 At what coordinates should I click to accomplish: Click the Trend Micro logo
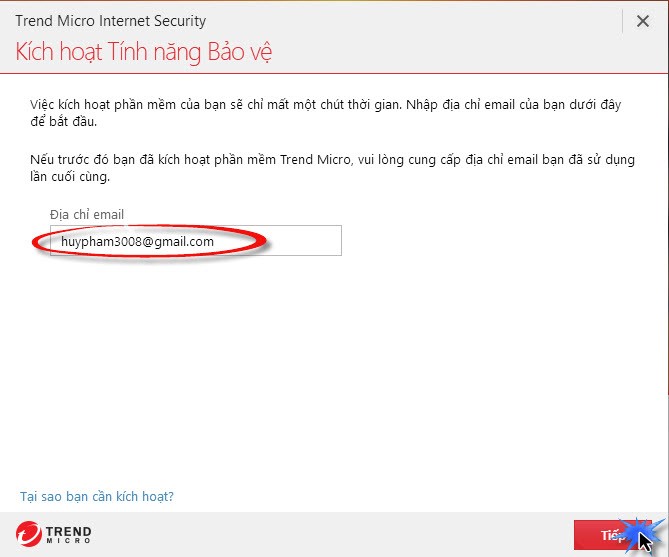coord(54,534)
